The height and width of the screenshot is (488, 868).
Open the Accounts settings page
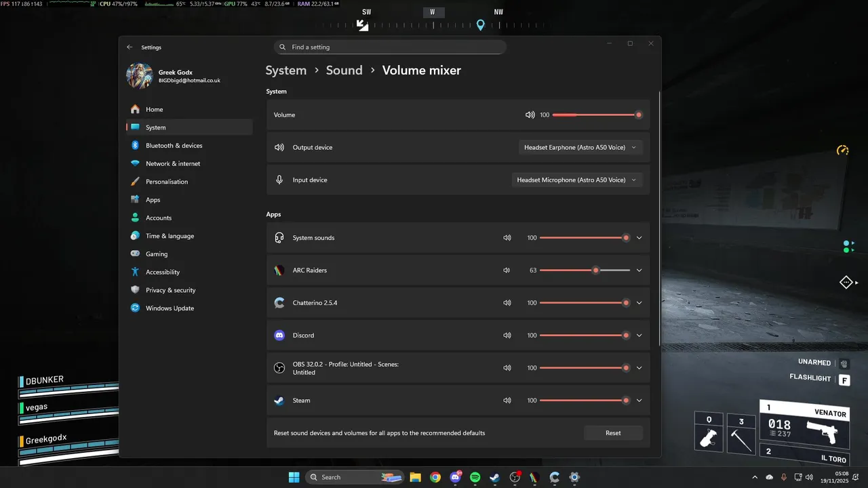pyautogui.click(x=189, y=218)
